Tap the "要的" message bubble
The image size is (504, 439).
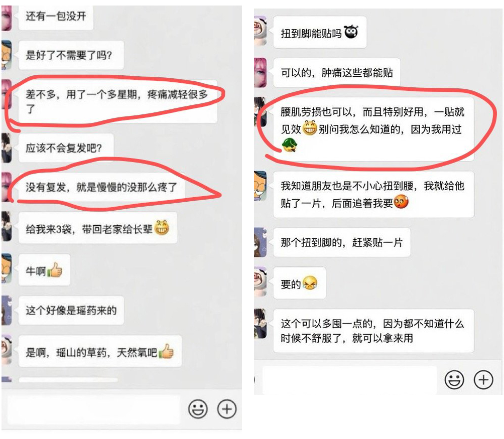coord(299,283)
